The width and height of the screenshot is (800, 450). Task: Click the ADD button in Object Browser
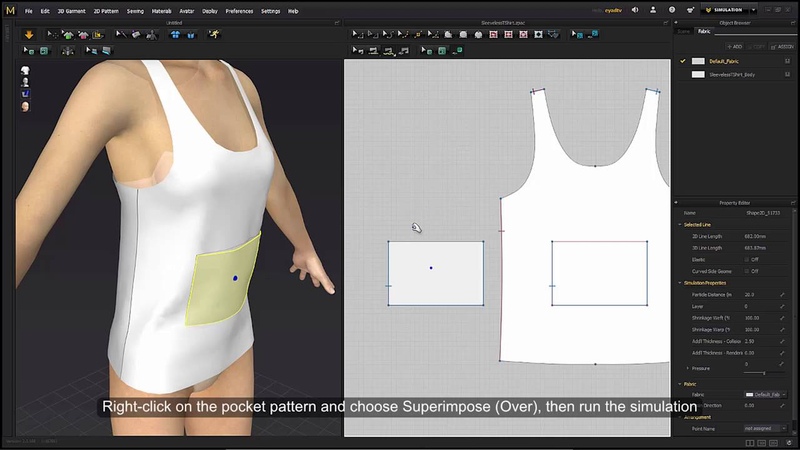735,46
